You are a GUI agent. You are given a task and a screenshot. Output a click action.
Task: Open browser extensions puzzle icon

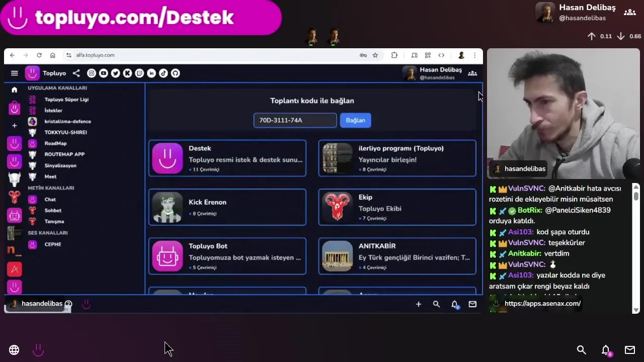tap(394, 55)
